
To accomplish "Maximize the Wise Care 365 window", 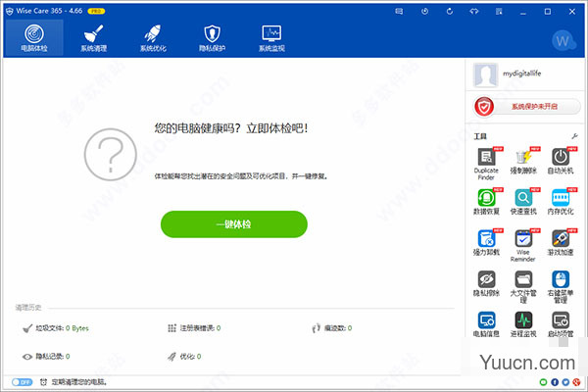I will coord(548,12).
